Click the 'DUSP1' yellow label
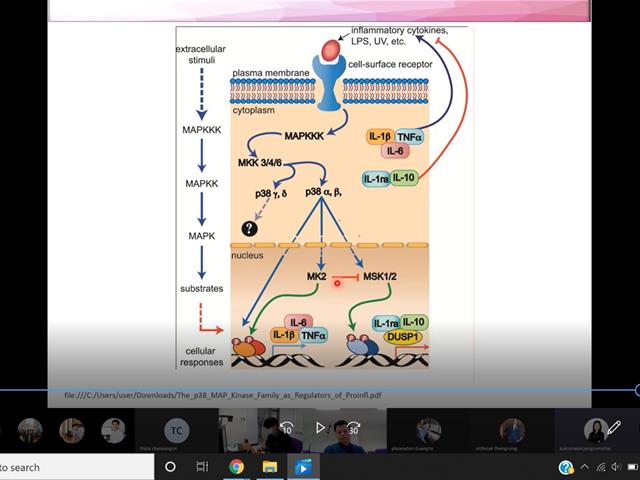This screenshot has height=480, width=640. pos(402,337)
